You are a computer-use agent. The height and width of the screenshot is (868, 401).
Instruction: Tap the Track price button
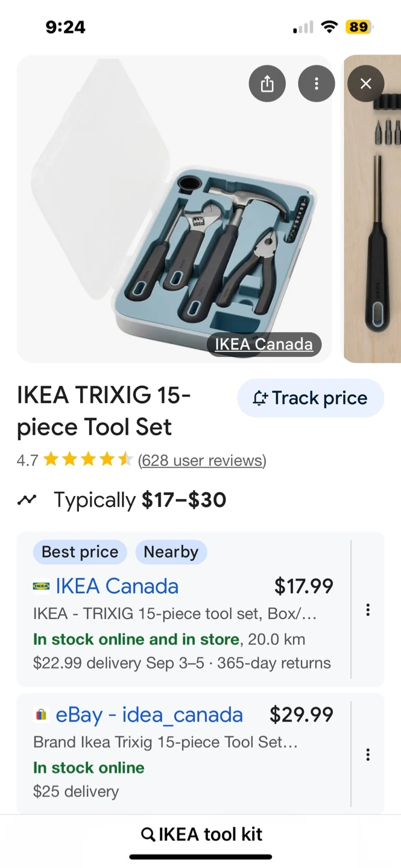(x=311, y=398)
